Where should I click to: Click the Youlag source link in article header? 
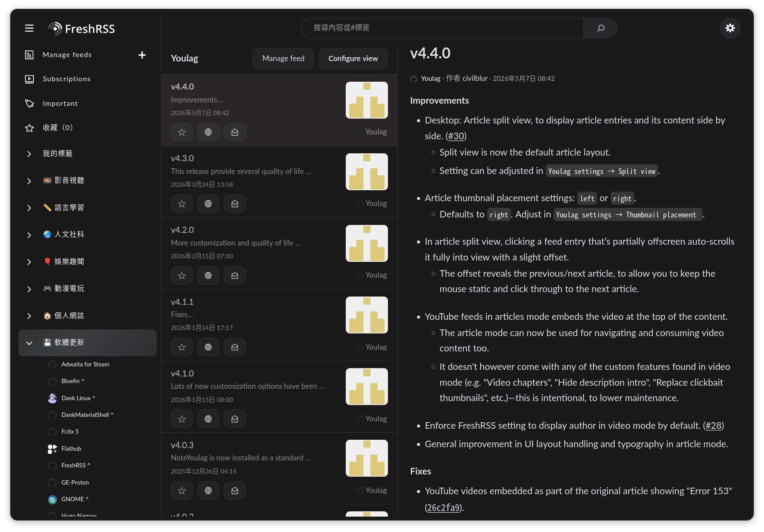(x=431, y=79)
